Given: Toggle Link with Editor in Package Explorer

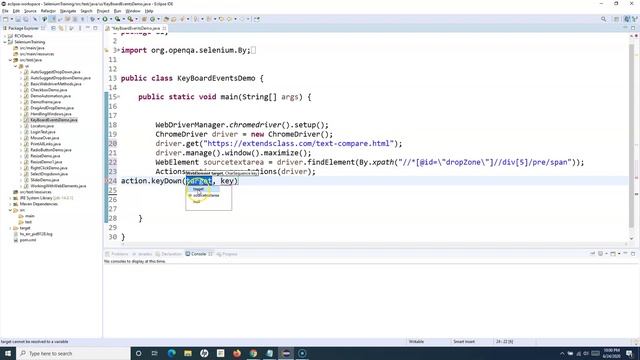Looking at the screenshot, I should click(61, 28).
